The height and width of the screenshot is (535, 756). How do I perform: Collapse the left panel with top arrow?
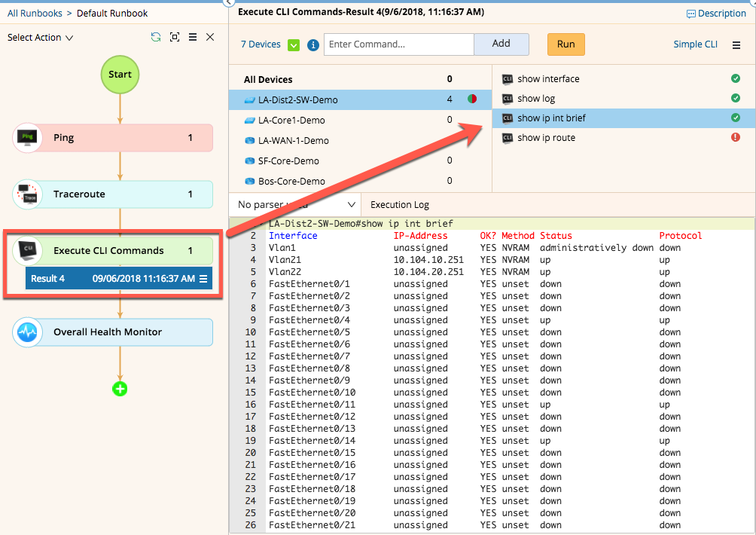click(x=229, y=2)
